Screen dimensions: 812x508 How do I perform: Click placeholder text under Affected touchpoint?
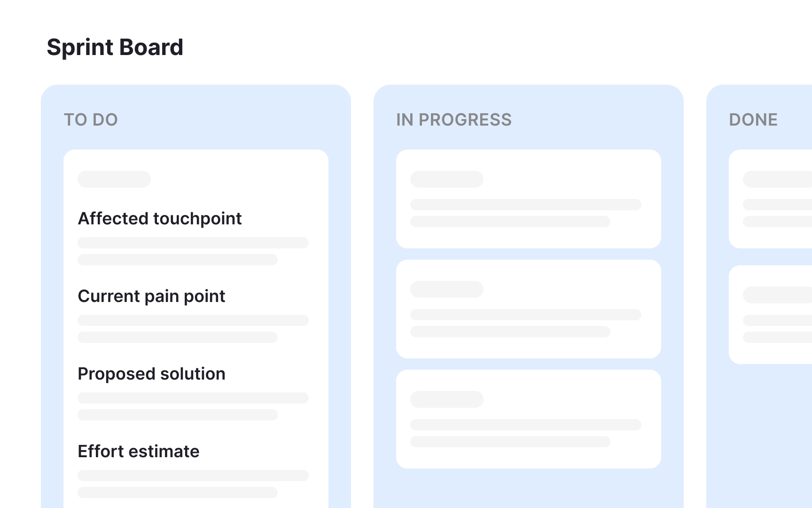(x=193, y=251)
